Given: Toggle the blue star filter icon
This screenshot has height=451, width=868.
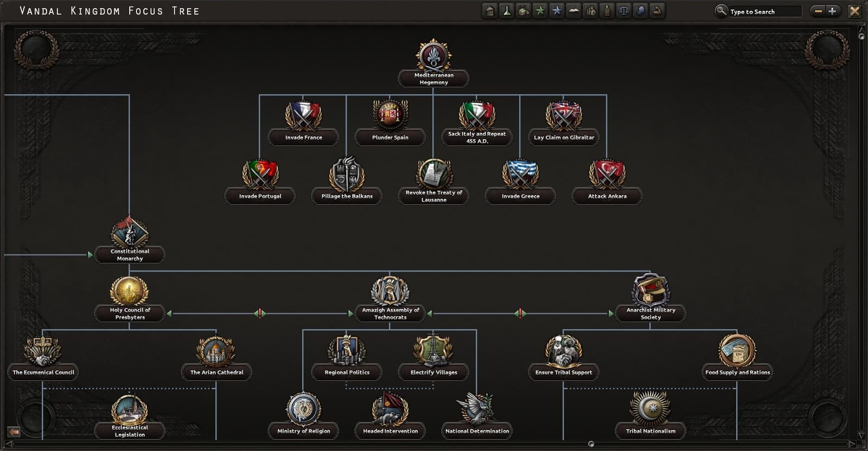Looking at the screenshot, I should 557,11.
